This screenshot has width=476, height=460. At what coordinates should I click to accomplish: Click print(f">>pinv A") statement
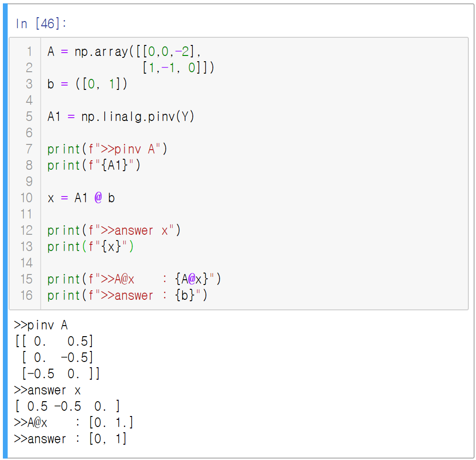pyautogui.click(x=107, y=149)
